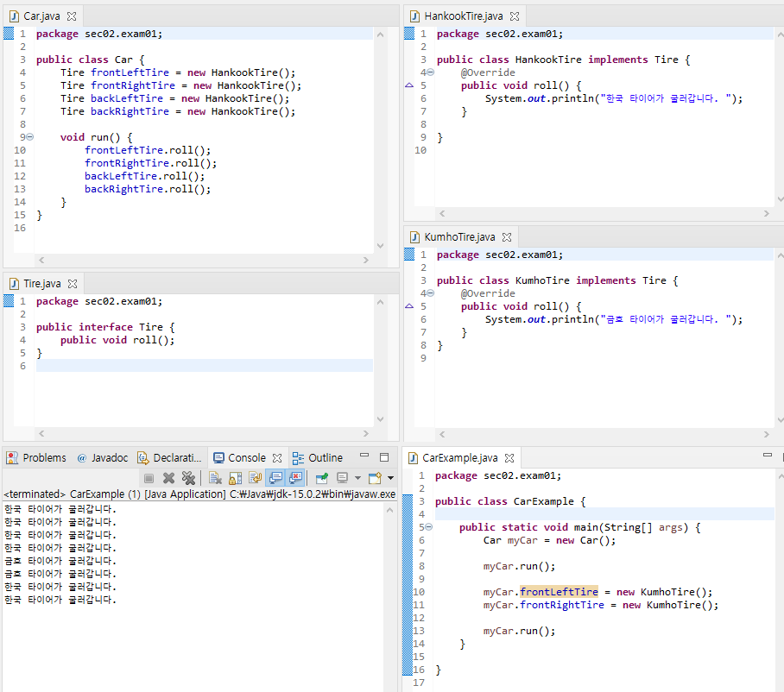This screenshot has width=784, height=692.
Task: Click Console vertical scrollbar up arrow
Action: (x=390, y=510)
